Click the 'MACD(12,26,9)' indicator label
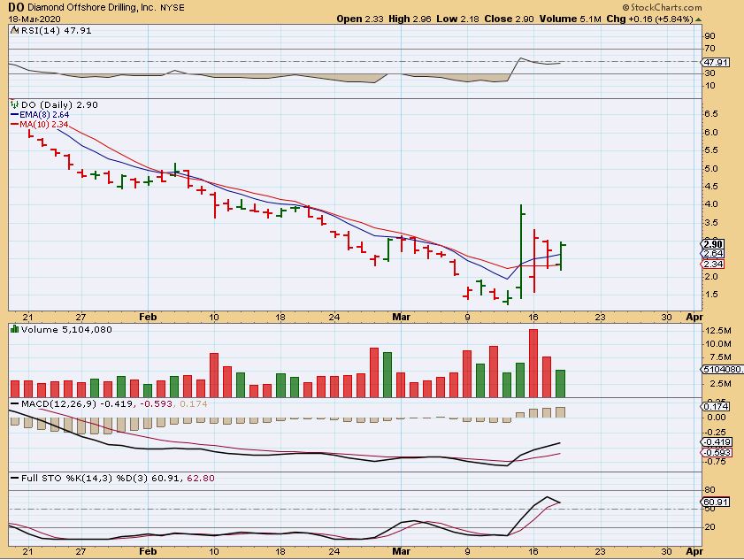 pyautogui.click(x=59, y=404)
